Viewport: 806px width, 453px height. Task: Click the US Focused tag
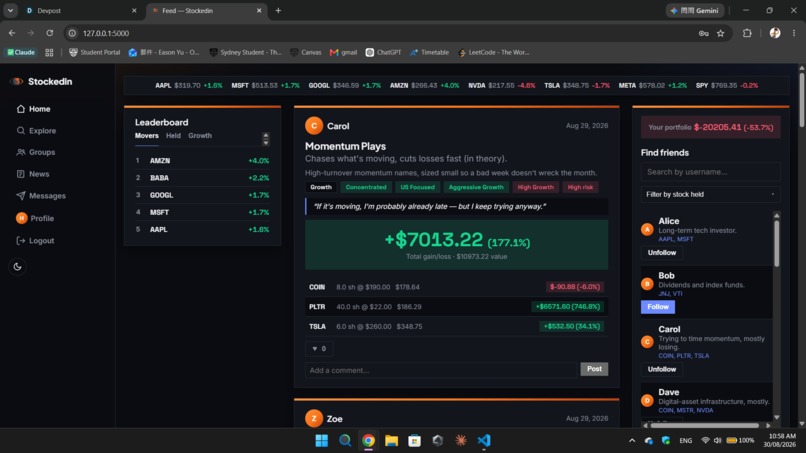417,187
